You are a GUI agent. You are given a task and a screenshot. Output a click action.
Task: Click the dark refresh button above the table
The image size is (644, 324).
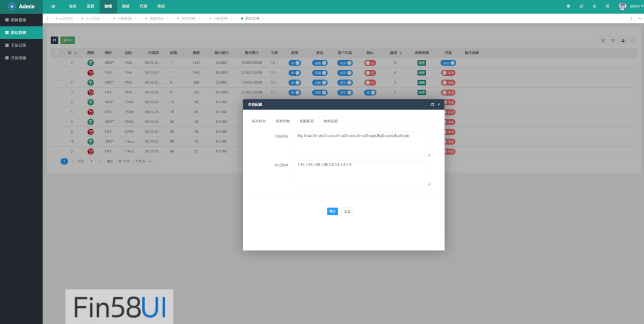[x=54, y=40]
